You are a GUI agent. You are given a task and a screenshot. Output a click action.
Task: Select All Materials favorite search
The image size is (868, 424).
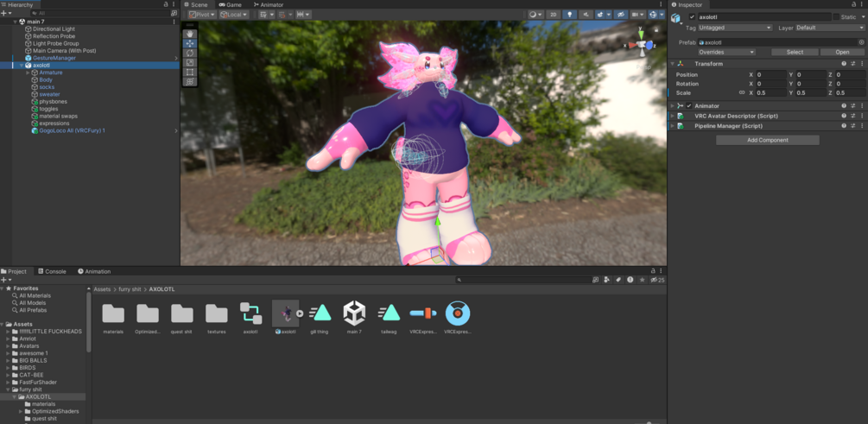coord(35,295)
